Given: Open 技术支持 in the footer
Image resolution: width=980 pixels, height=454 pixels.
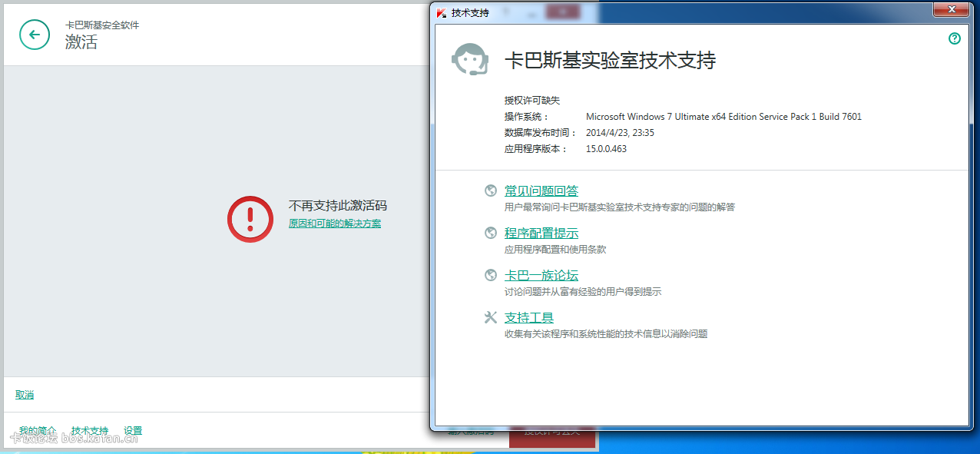Looking at the screenshot, I should (90, 431).
